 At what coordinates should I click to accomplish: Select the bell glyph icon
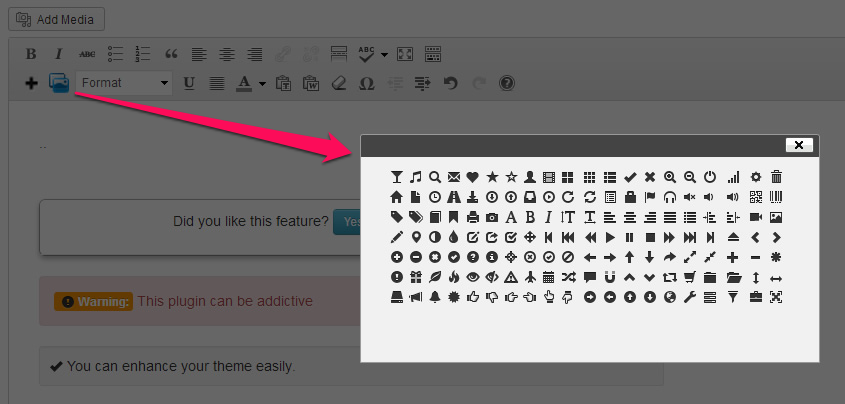tap(434, 297)
